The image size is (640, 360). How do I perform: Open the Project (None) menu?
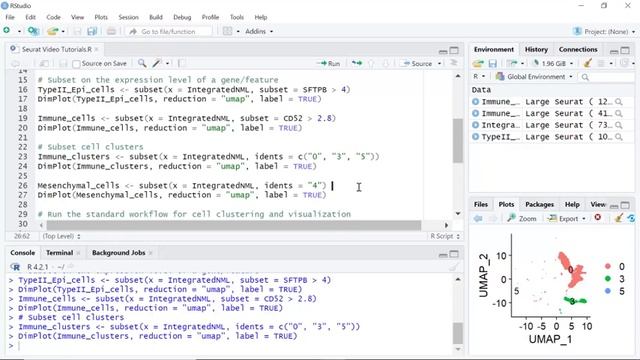[x=605, y=31]
